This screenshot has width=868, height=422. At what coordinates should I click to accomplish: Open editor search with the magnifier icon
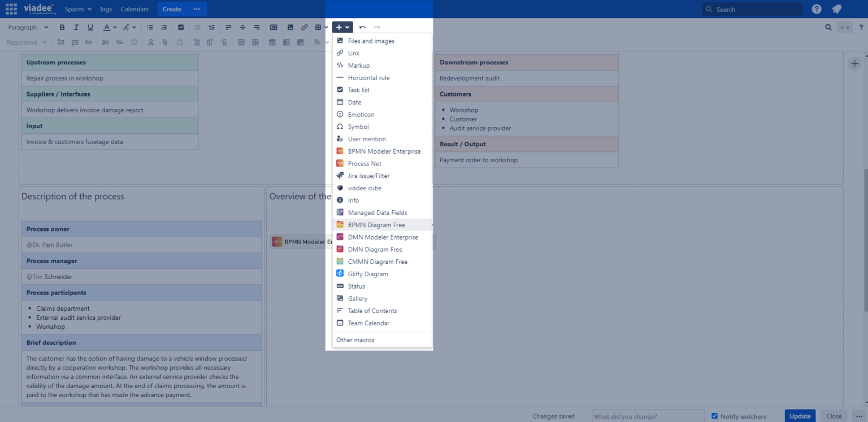[828, 27]
